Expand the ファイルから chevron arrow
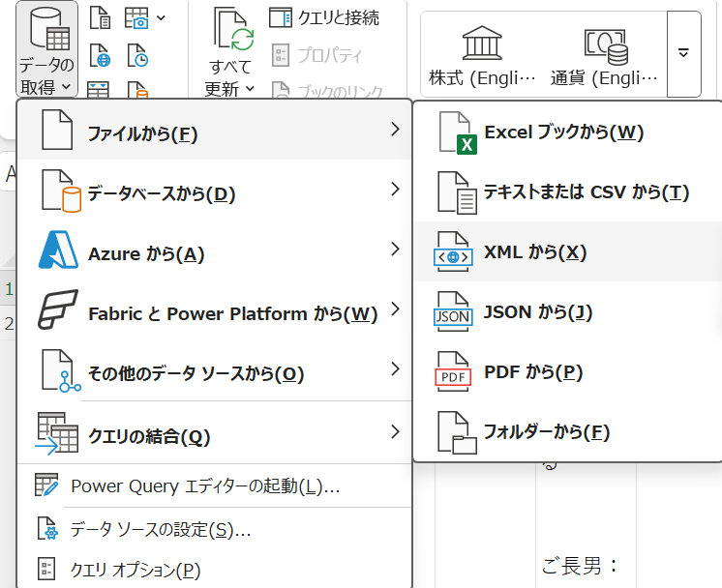This screenshot has width=722, height=588. 395,130
